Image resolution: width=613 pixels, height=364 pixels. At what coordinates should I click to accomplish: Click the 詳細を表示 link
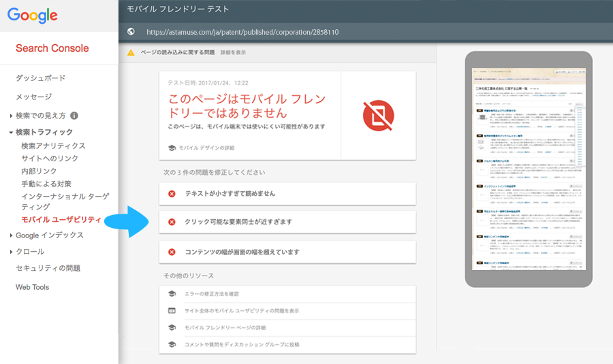point(233,52)
